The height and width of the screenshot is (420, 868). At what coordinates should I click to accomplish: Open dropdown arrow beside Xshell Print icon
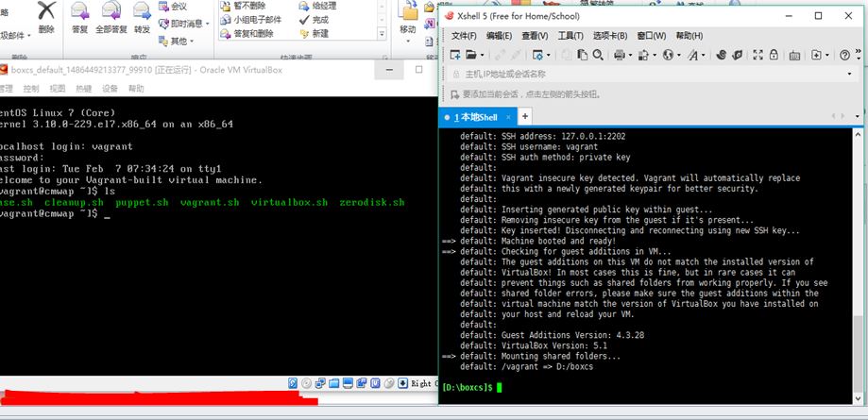click(630, 56)
